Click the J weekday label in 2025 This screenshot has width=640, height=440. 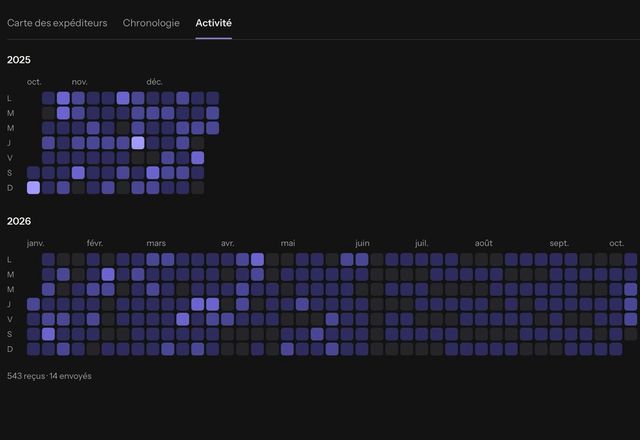(x=9, y=143)
